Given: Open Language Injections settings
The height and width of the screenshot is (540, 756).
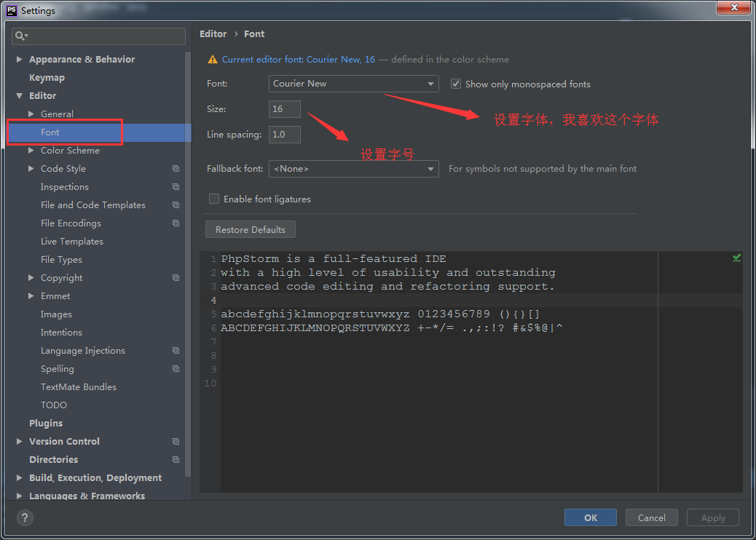Looking at the screenshot, I should point(83,351).
